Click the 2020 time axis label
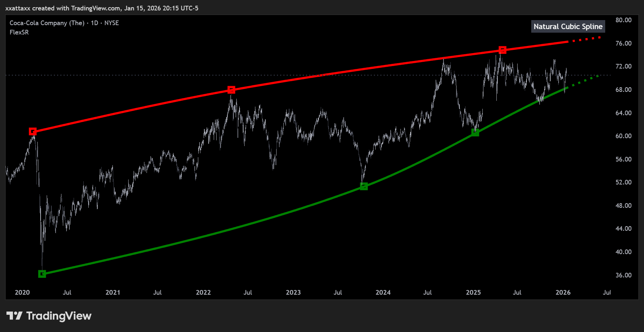 [x=22, y=293]
